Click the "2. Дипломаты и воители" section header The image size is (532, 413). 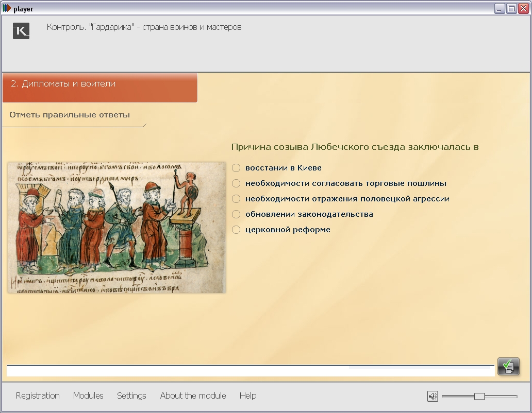(100, 88)
